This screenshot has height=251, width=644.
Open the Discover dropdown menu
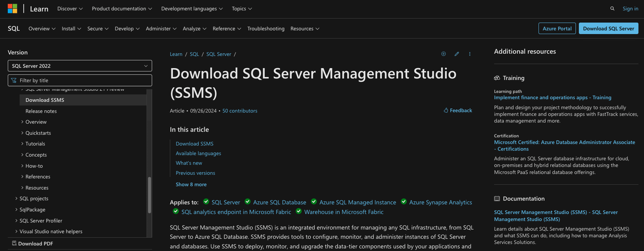[70, 9]
